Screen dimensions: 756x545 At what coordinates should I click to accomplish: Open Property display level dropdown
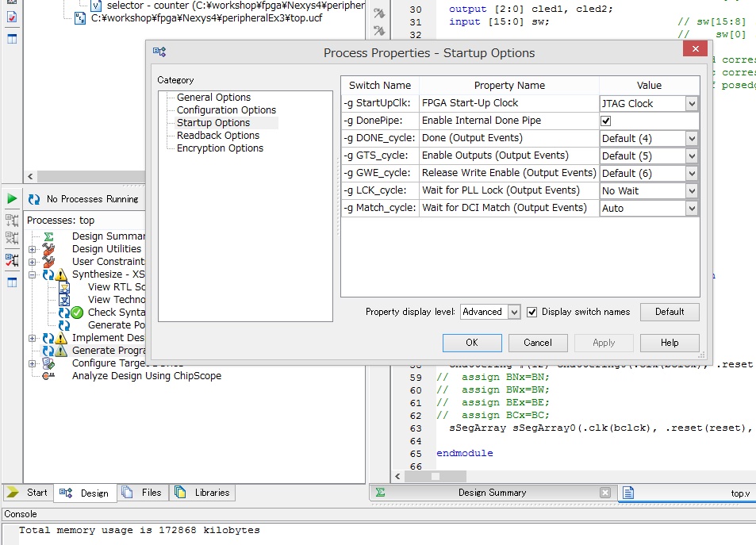click(x=514, y=312)
